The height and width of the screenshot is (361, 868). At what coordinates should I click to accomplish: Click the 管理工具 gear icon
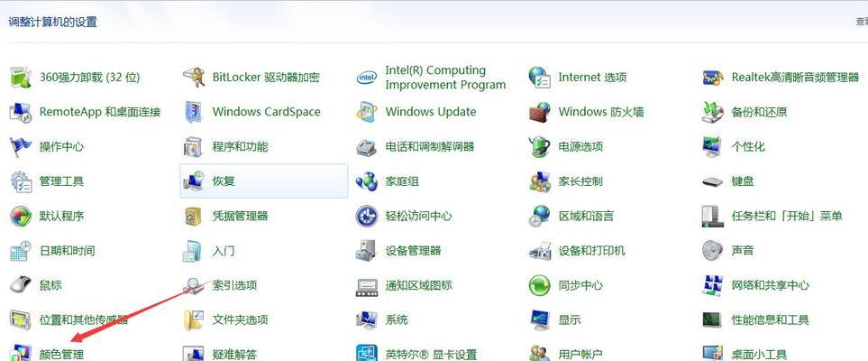21,181
